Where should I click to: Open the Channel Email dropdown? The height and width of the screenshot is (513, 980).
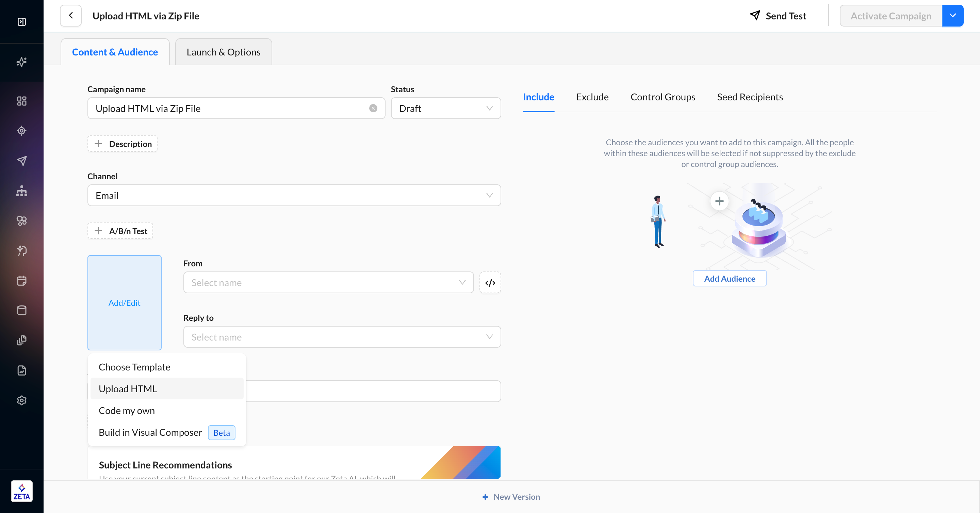(294, 196)
